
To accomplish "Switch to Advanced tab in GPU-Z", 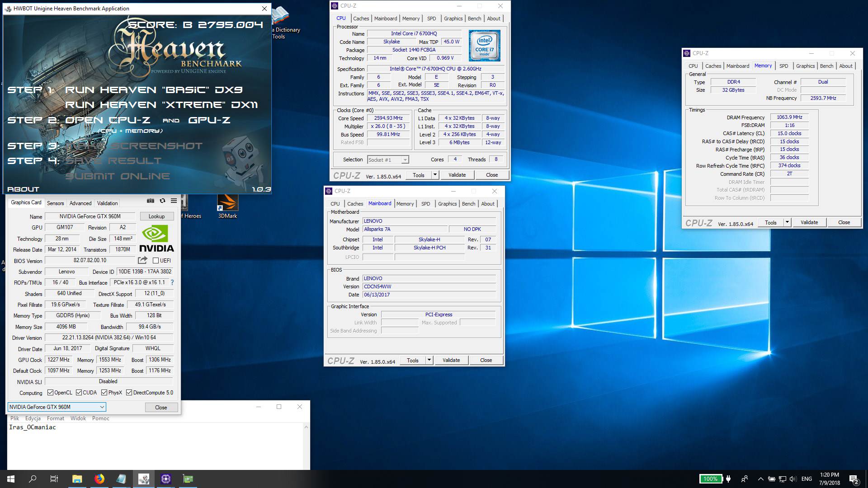I will tap(80, 203).
